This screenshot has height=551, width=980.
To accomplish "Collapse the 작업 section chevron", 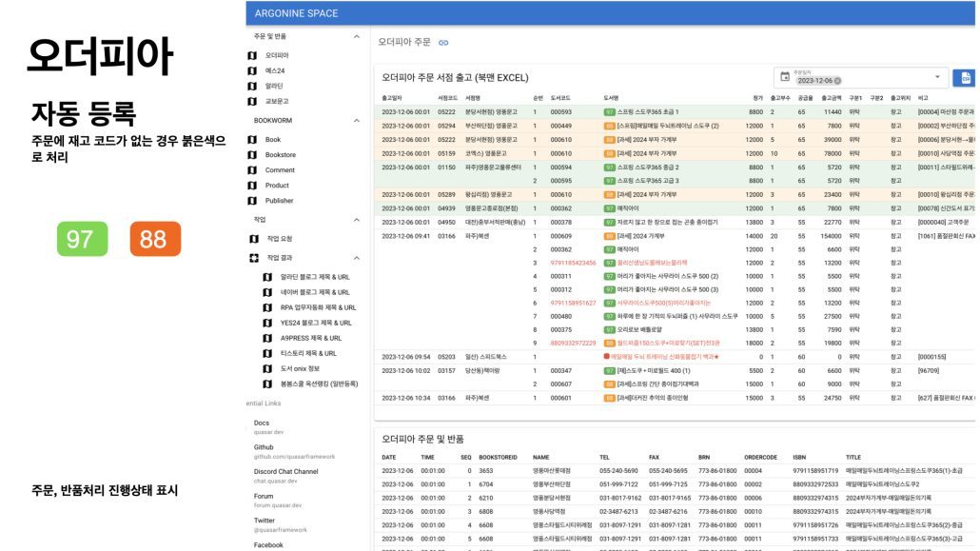I will pyautogui.click(x=356, y=219).
